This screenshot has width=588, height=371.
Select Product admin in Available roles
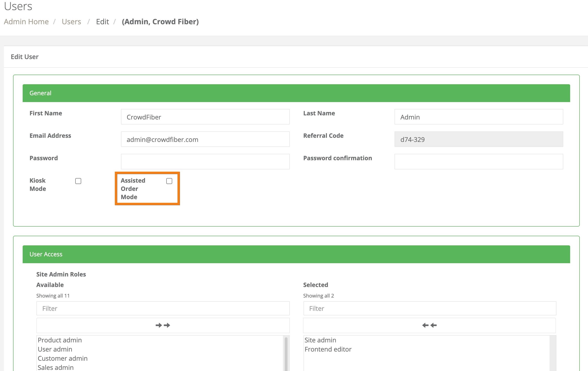point(60,340)
